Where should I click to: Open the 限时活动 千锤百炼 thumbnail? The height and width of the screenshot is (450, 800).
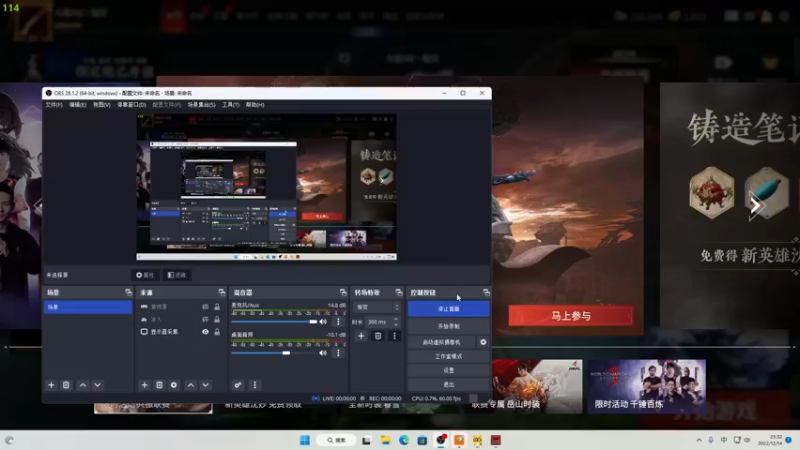(646, 386)
